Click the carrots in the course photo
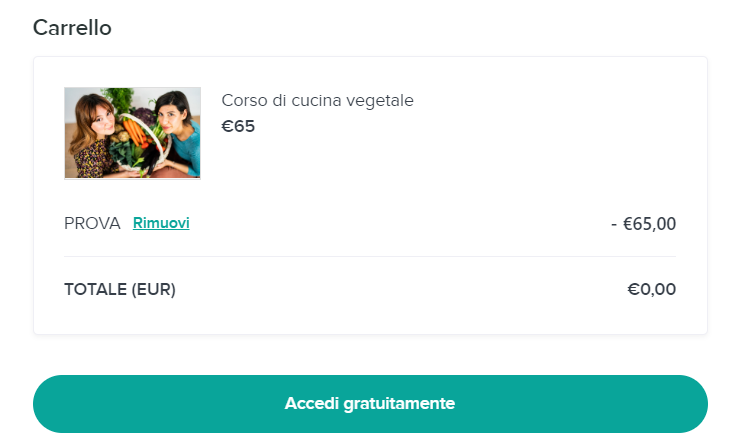The height and width of the screenshot is (442, 731). coord(135,132)
